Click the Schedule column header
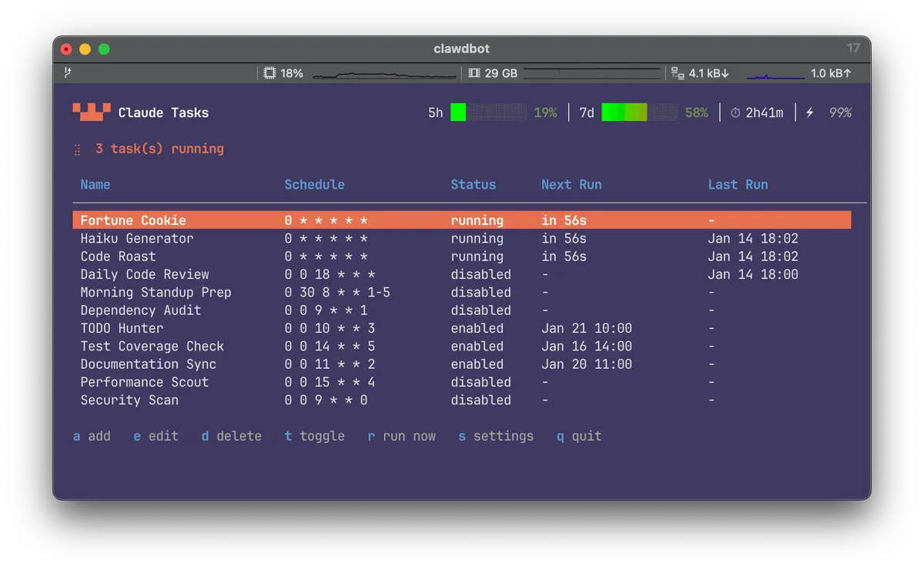 [x=314, y=185]
